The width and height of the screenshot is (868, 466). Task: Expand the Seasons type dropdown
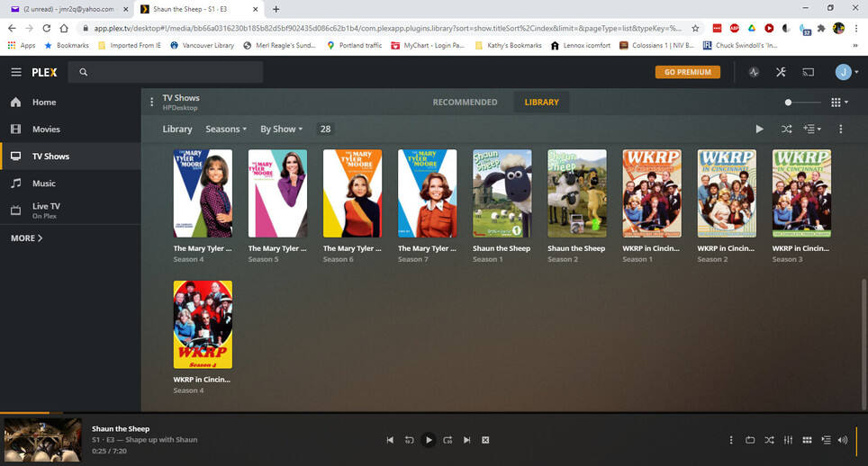point(226,129)
